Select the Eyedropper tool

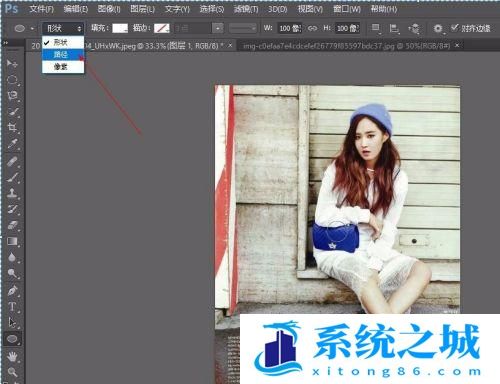pyautogui.click(x=12, y=144)
